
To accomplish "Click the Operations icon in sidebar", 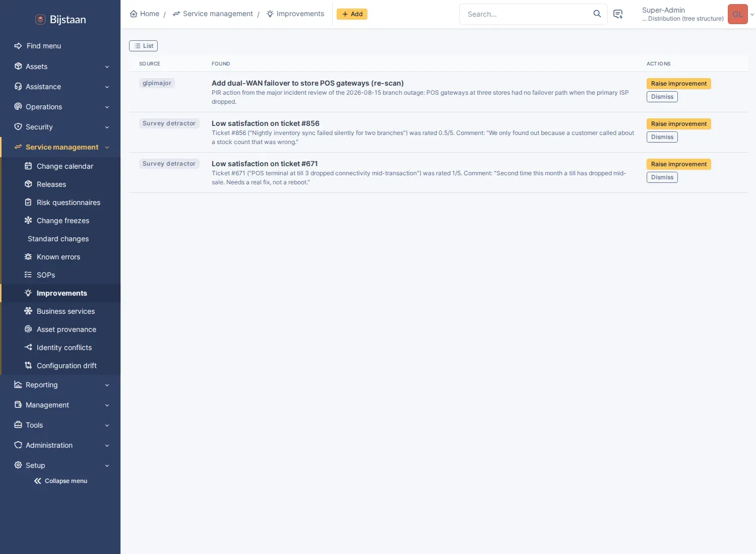I will (x=18, y=106).
